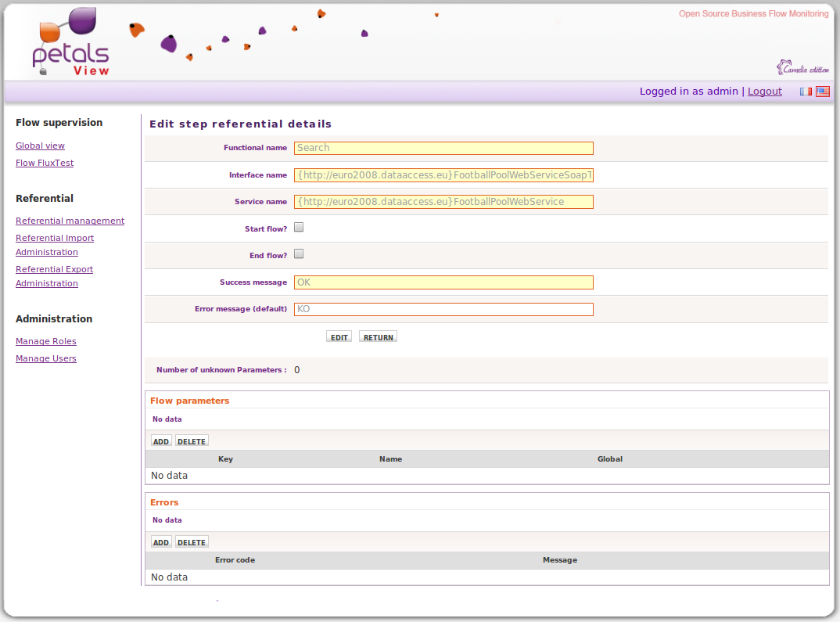This screenshot has height=622, width=840.
Task: Go to Referential management
Action: tap(70, 221)
